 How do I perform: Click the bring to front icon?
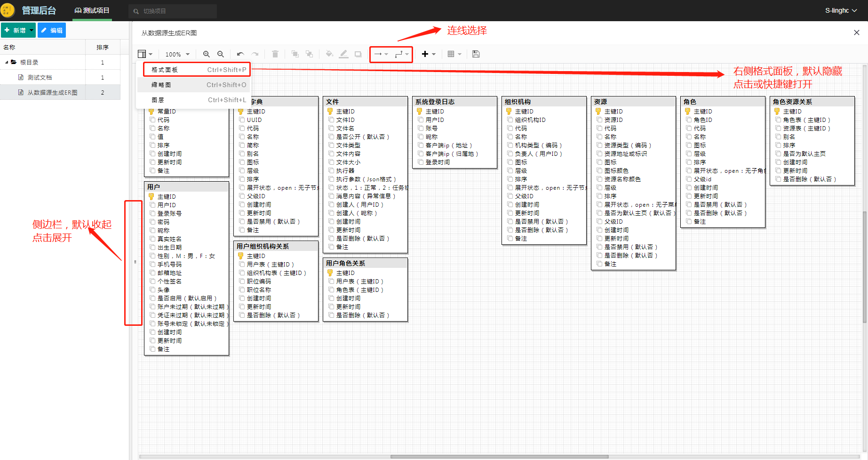[x=295, y=54]
